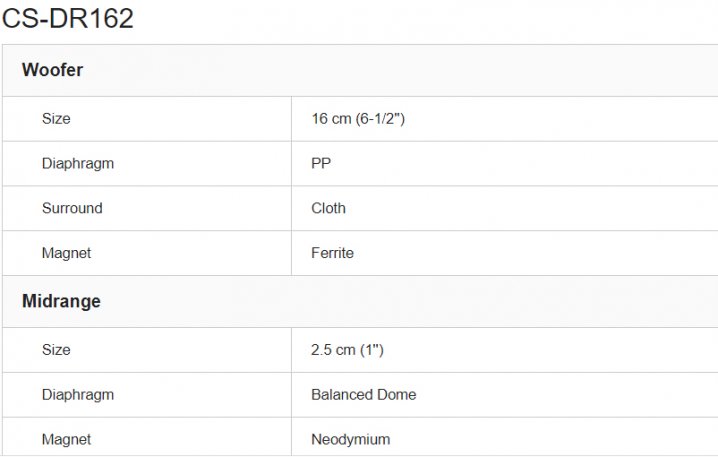Click the '16 cm' woofer size text
Image resolution: width=718 pixels, height=457 pixels.
[x=332, y=118]
